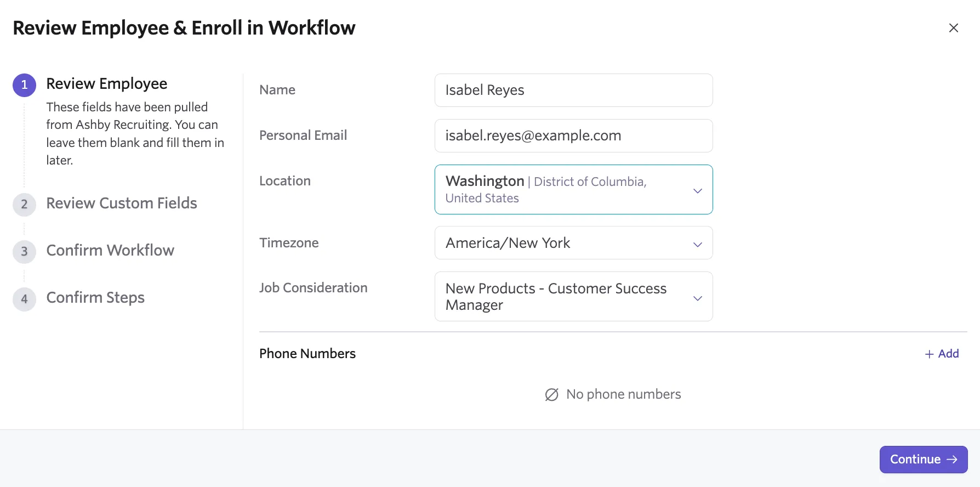Click the Personal Email input field
This screenshot has width=980, height=487.
tap(573, 136)
